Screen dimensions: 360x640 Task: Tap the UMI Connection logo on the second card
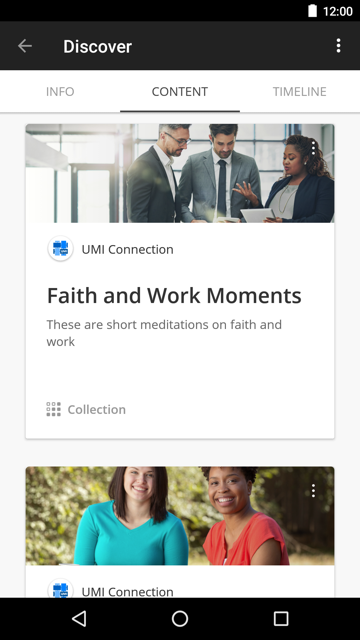pyautogui.click(x=60, y=588)
